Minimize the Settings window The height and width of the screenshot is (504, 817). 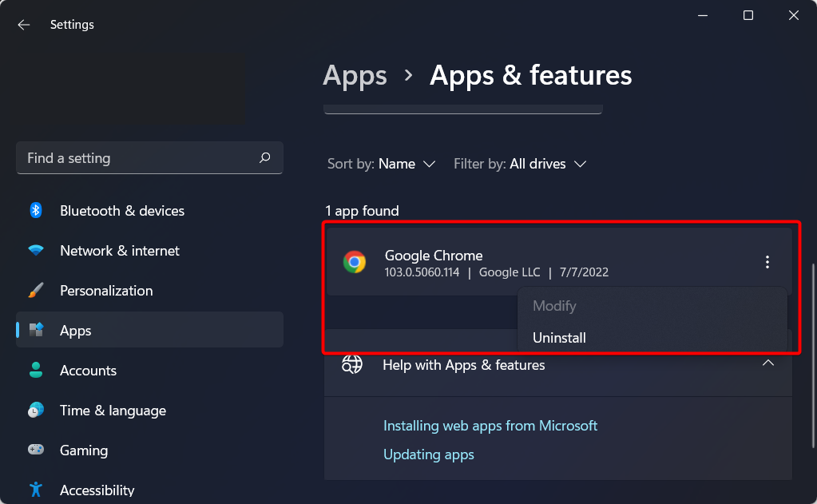703,16
